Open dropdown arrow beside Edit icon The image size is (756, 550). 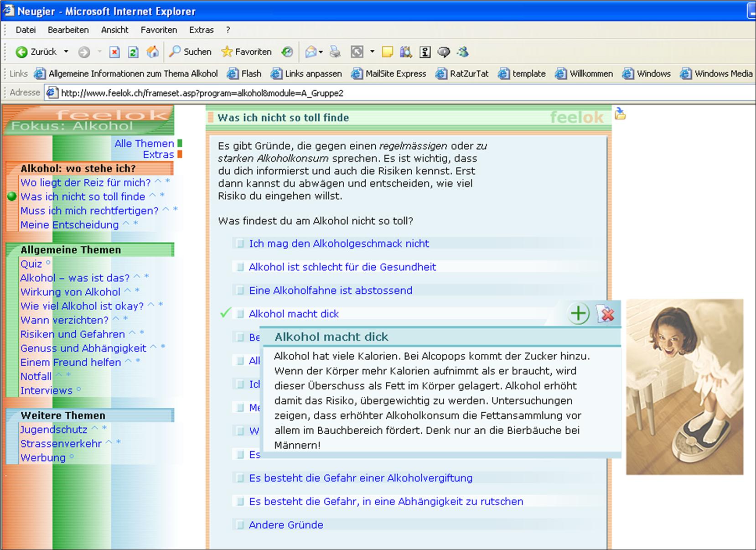372,52
